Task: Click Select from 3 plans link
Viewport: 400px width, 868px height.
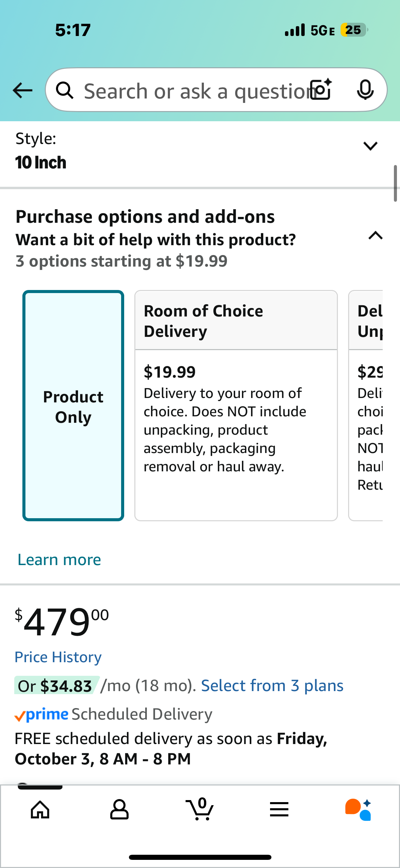Action: tap(272, 686)
